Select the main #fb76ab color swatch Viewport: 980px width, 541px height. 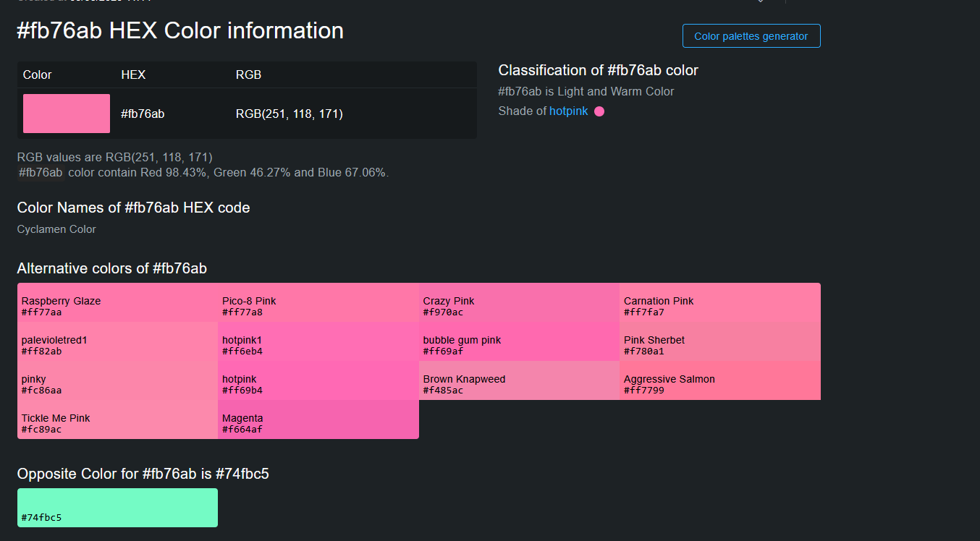[67, 114]
